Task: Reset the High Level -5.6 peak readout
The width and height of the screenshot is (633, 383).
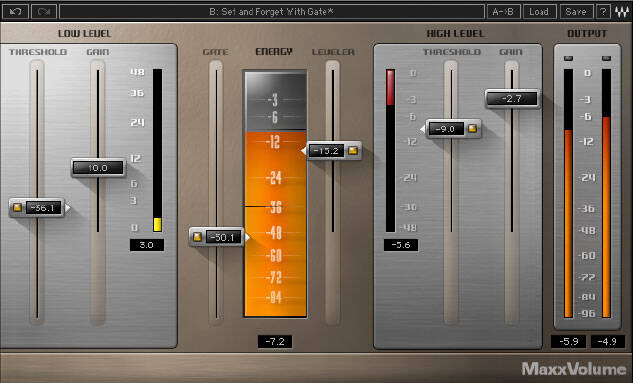Action: coord(401,245)
